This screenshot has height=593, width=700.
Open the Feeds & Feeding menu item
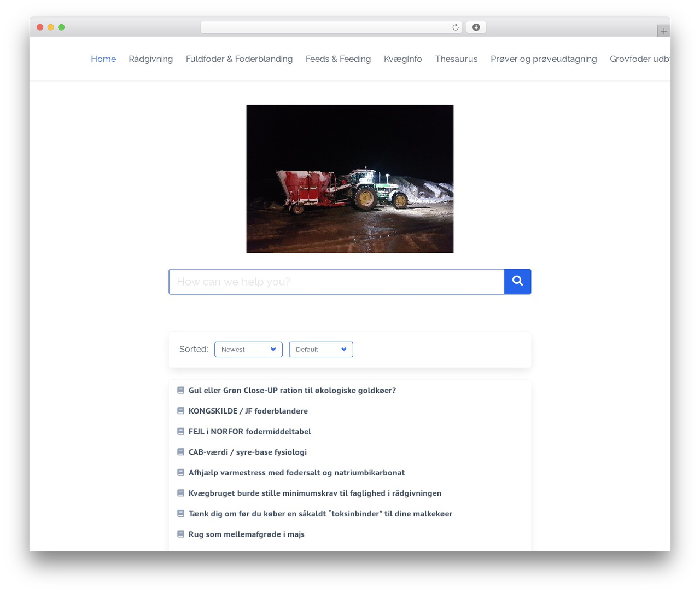click(x=338, y=59)
